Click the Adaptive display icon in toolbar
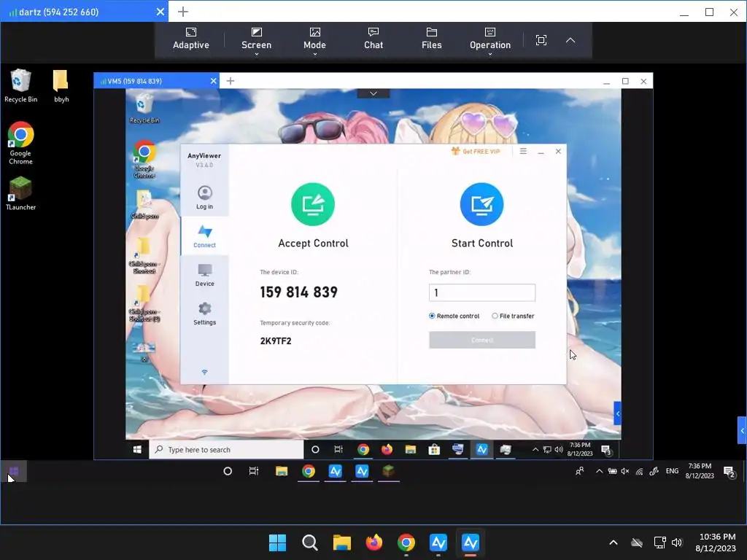Viewport: 747px width, 560px height. click(x=191, y=39)
